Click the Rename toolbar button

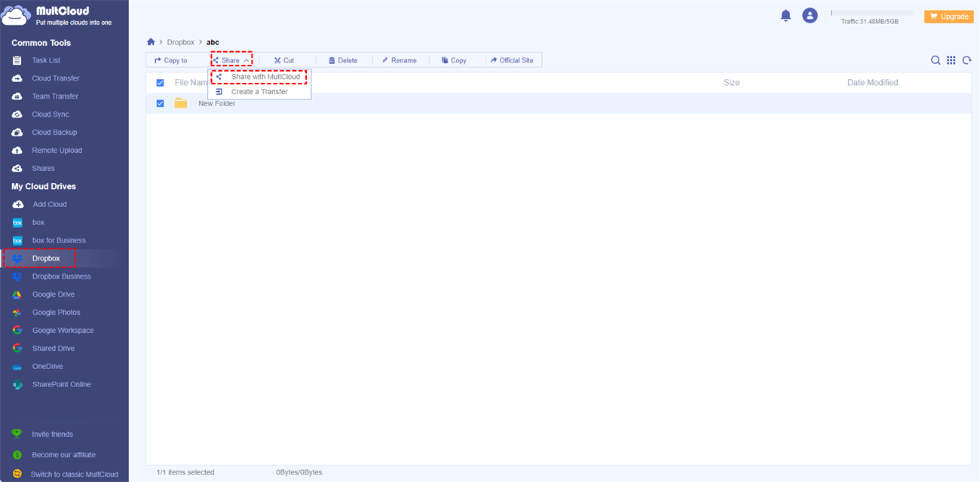pyautogui.click(x=399, y=60)
